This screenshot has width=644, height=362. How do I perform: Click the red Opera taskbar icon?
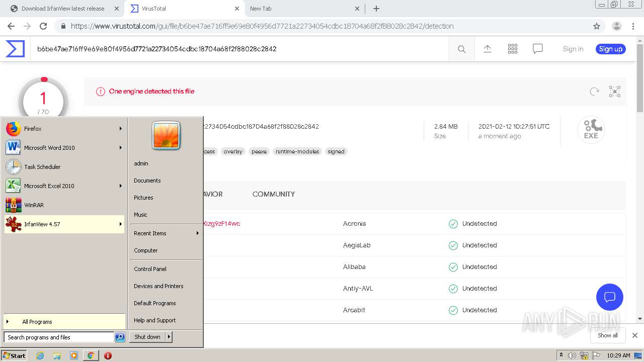[108, 355]
